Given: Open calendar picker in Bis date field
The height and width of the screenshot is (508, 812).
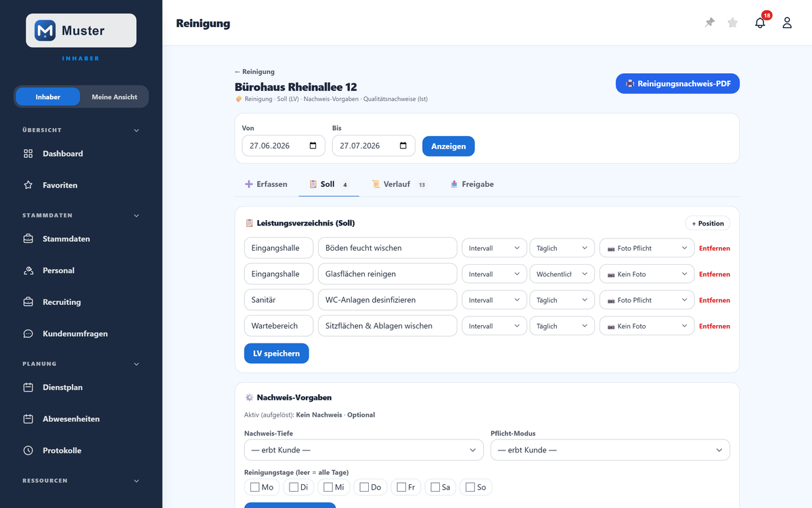Looking at the screenshot, I should tap(403, 146).
